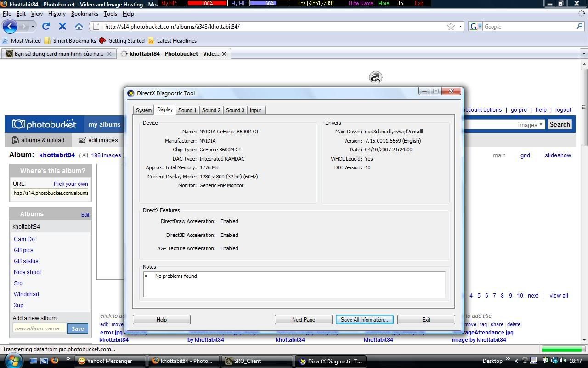Go to page 10 of the album
588x368 pixels.
click(520, 296)
